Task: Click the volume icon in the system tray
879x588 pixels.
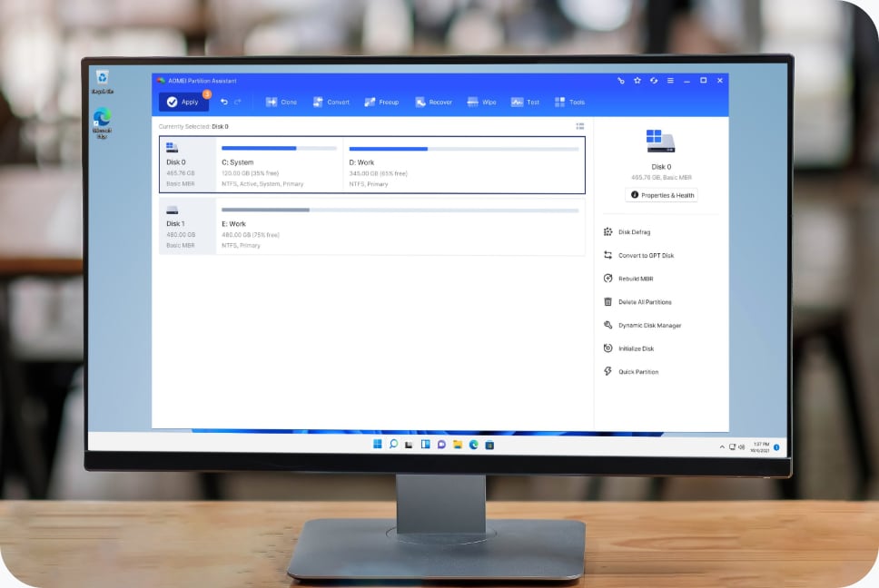Action: point(742,446)
